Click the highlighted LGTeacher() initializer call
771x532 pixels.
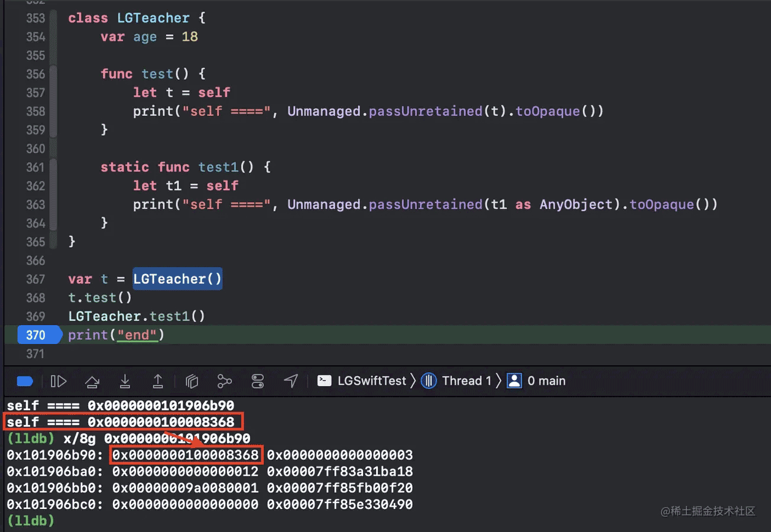[x=177, y=279]
